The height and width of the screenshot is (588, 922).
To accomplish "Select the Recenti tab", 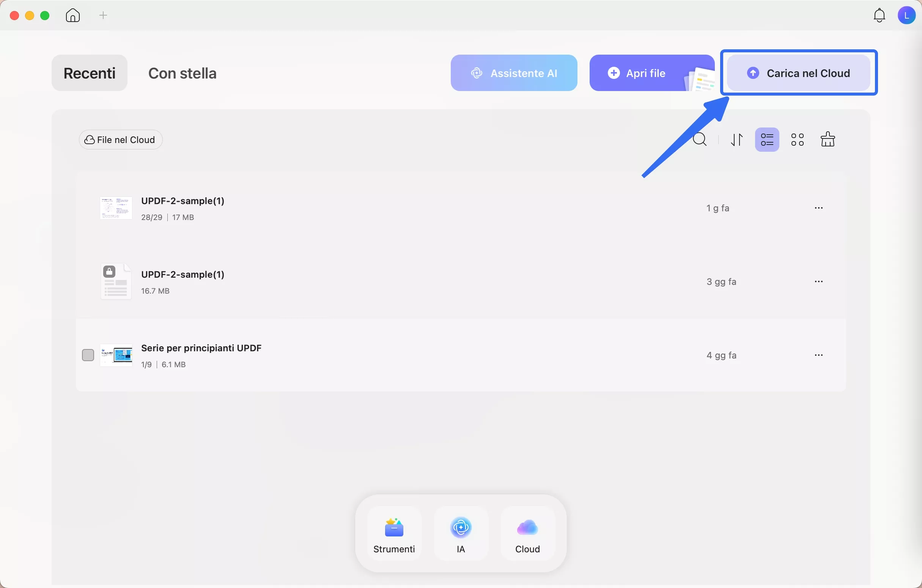I will pyautogui.click(x=89, y=73).
